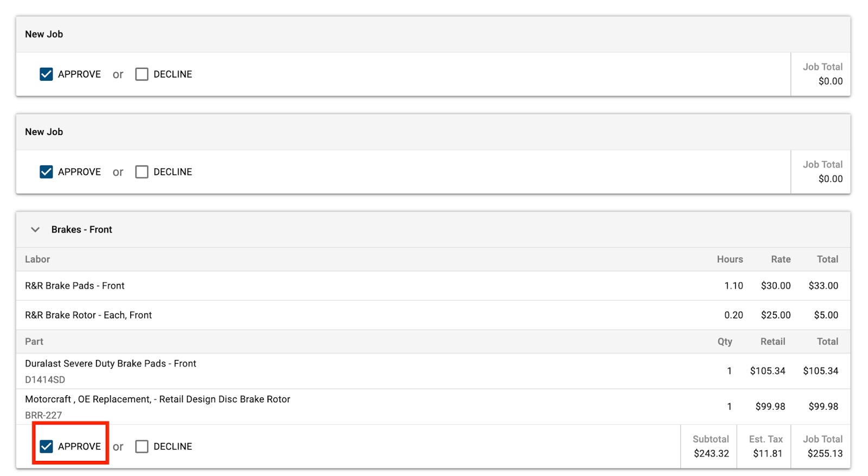Viewport: 868px width, 476px height.
Task: Uncheck the highlighted Approve for Brakes - Front
Action: point(46,446)
